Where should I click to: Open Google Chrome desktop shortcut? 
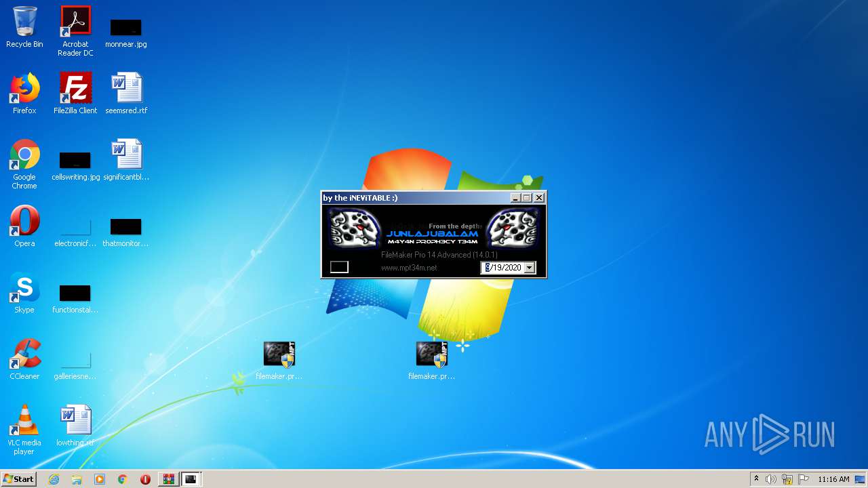[x=24, y=165]
